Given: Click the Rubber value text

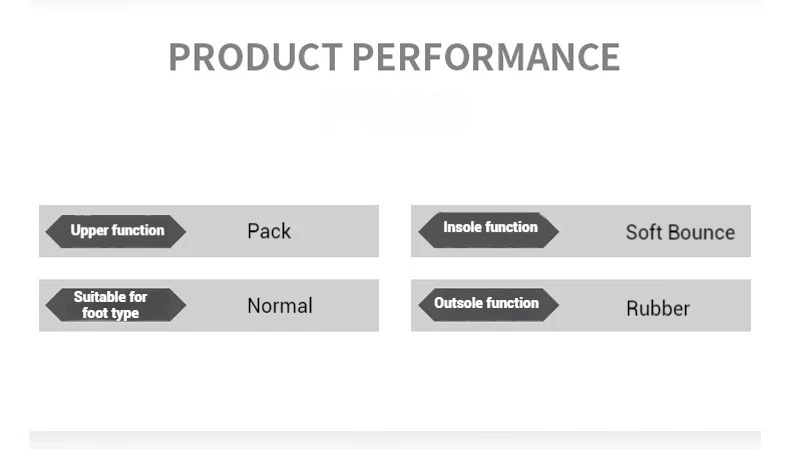Looking at the screenshot, I should tap(658, 308).
